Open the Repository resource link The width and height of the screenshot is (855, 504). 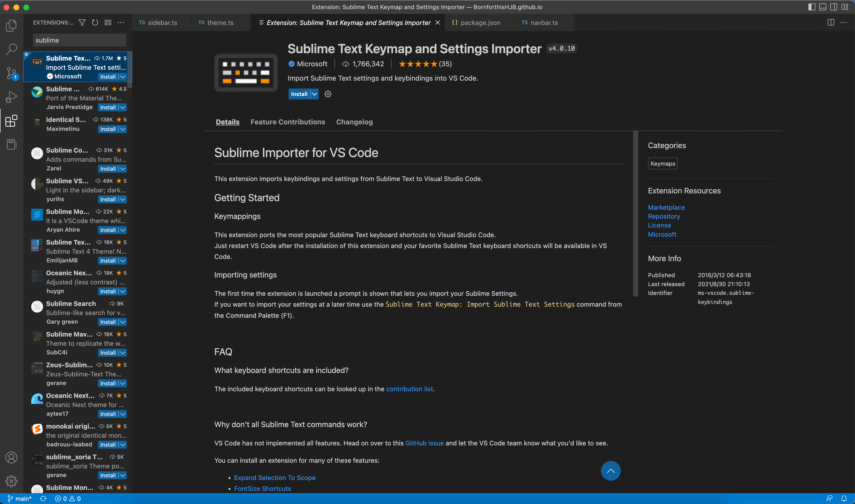[x=664, y=216]
